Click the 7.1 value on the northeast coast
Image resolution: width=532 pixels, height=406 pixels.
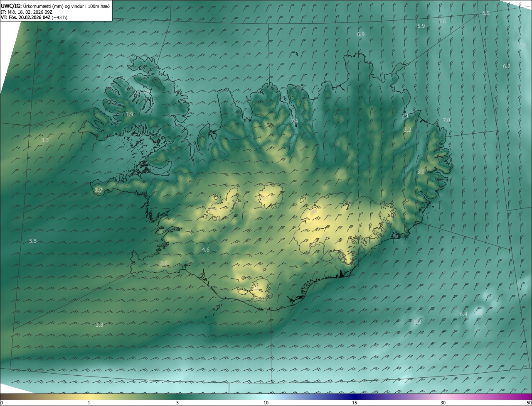tap(405, 116)
